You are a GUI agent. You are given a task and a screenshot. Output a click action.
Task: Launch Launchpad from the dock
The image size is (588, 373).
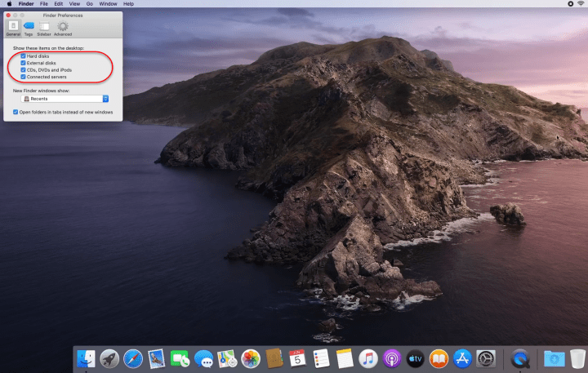[109, 359]
